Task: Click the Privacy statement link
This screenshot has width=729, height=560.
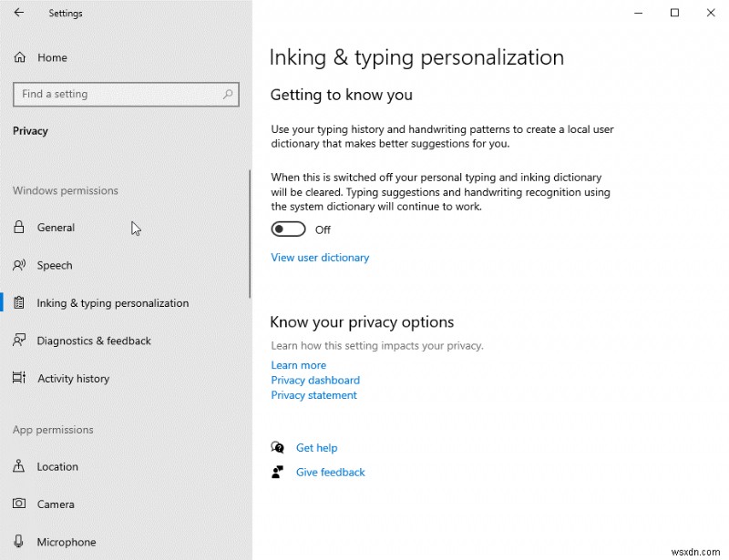Action: (313, 395)
